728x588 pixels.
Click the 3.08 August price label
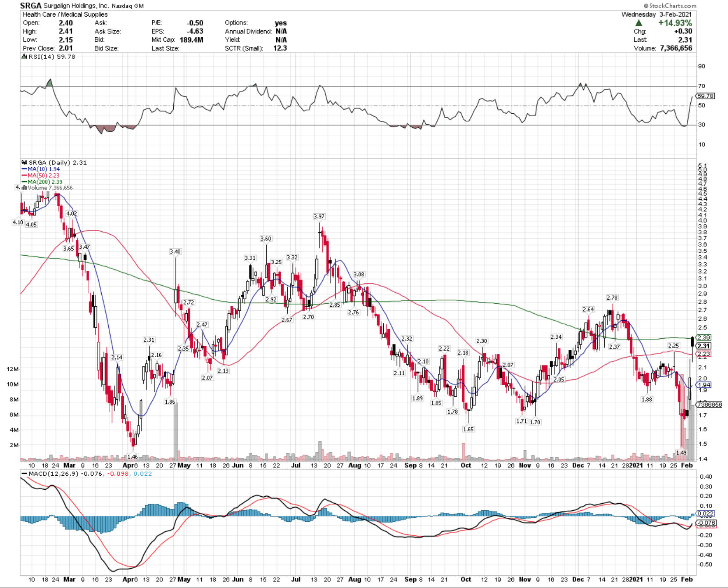[x=359, y=274]
